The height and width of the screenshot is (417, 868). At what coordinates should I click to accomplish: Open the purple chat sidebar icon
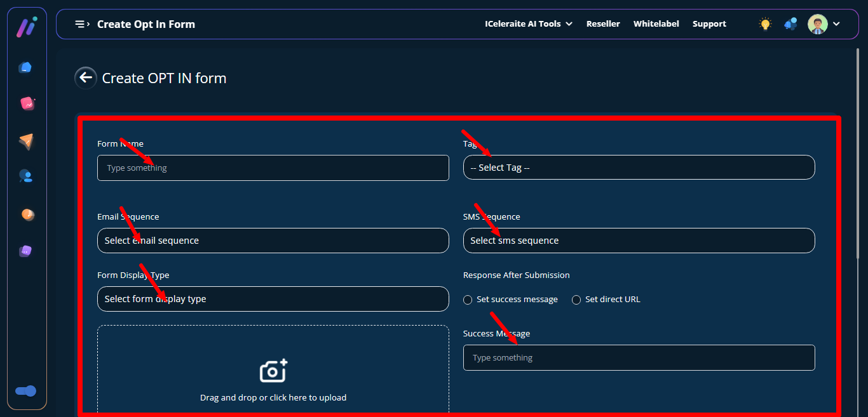click(x=25, y=251)
